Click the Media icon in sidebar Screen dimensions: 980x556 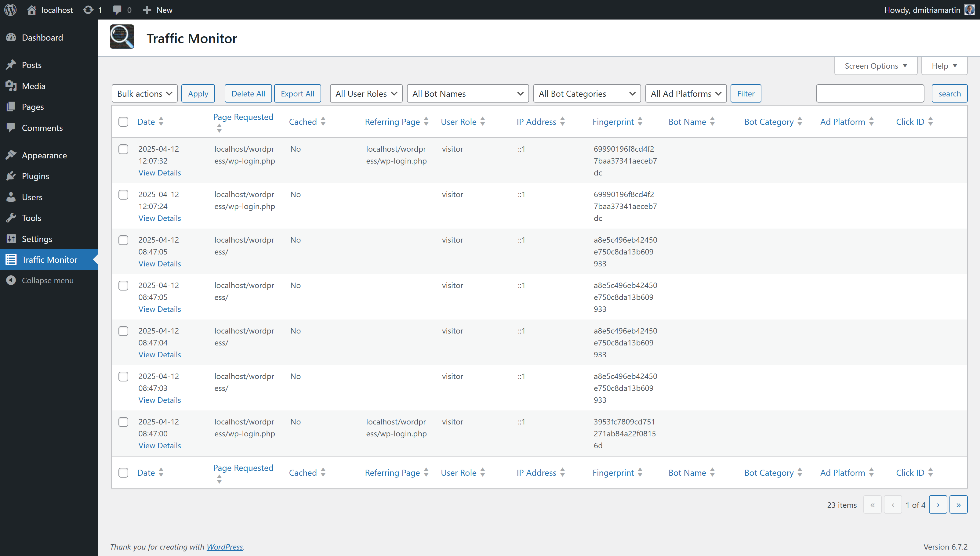pyautogui.click(x=11, y=86)
